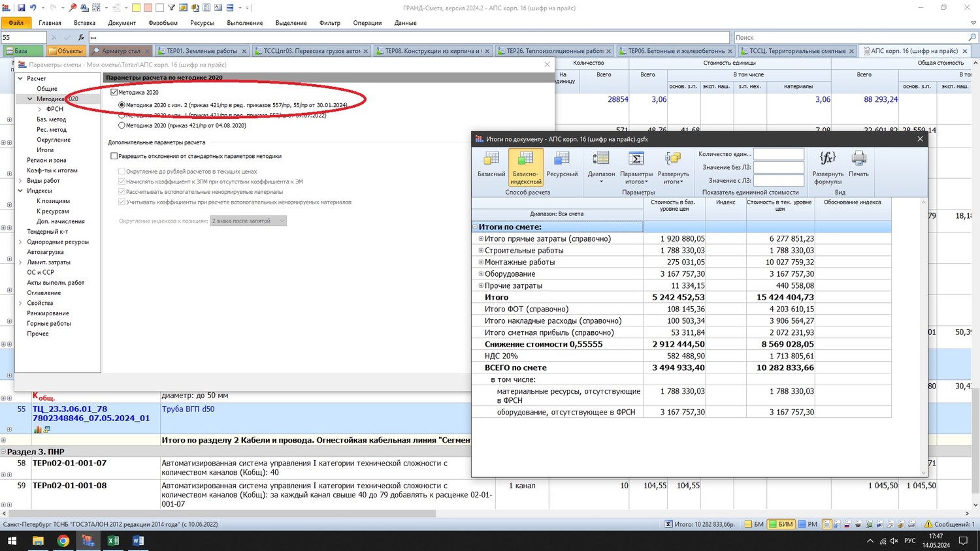Uncheck the Методика 2020 checkbox
980x551 pixels.
(x=114, y=93)
